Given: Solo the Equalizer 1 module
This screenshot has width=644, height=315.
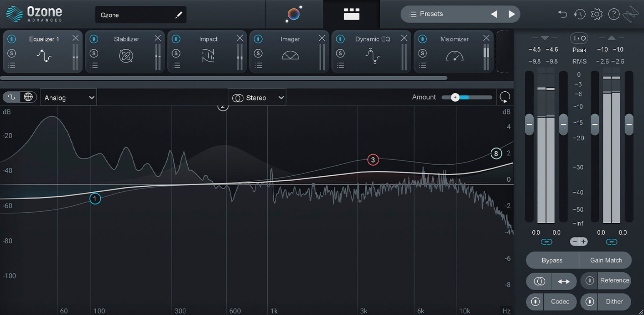Looking at the screenshot, I should click(12, 53).
